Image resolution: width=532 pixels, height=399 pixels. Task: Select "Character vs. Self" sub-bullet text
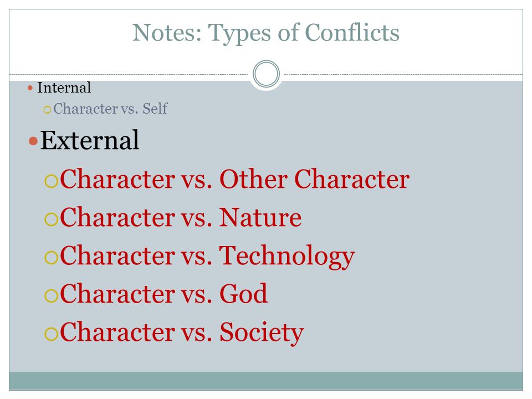tap(110, 109)
